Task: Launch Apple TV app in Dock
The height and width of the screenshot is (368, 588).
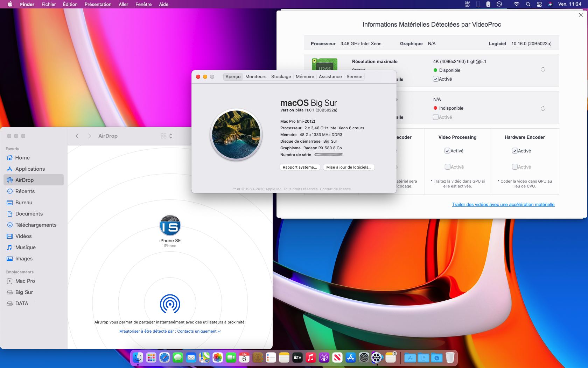Action: pyautogui.click(x=297, y=357)
